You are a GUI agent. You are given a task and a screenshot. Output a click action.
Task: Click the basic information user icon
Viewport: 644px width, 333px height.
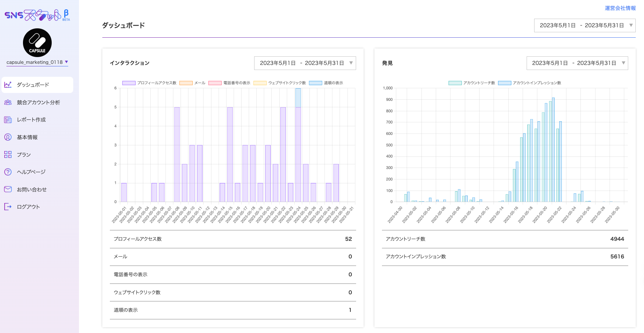point(8,137)
